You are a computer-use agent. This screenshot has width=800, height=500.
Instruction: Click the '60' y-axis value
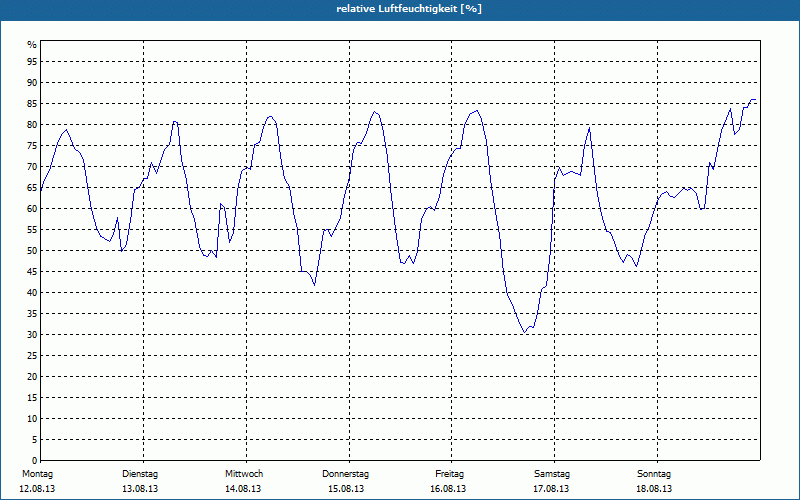(x=32, y=209)
